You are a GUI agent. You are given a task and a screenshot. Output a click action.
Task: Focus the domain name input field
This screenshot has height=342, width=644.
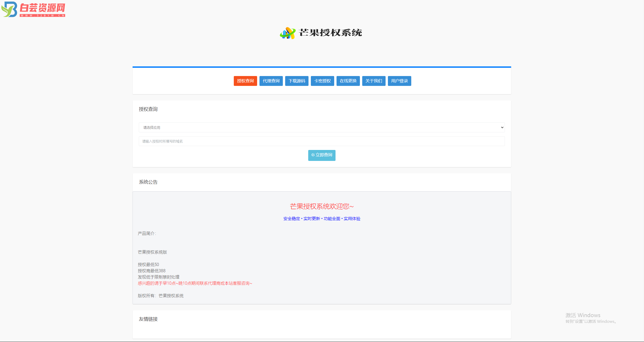coord(322,141)
